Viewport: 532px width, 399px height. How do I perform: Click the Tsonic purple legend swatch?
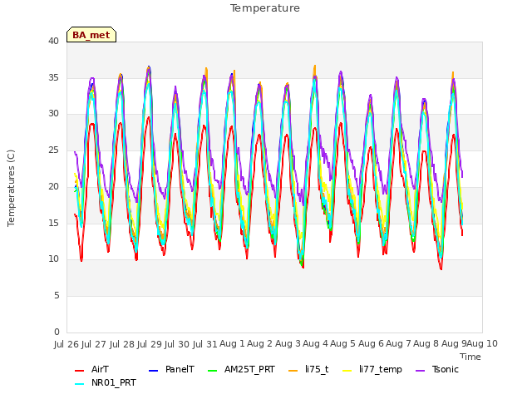(x=420, y=371)
